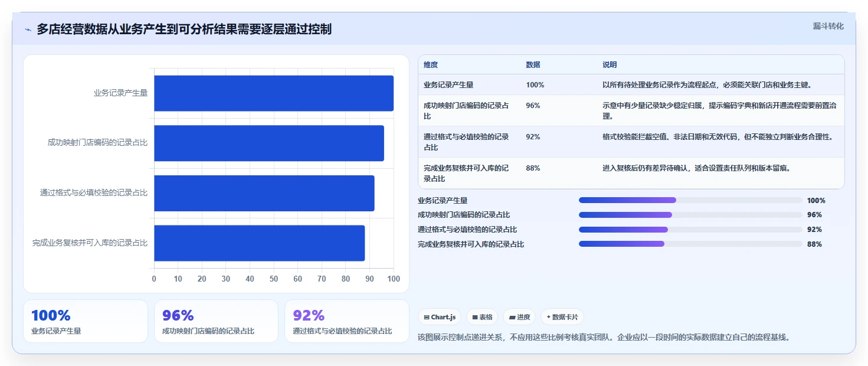Image resolution: width=868 pixels, height=366 pixels.
Task: Click the chart axis label 业务记录产生量
Action: [120, 93]
